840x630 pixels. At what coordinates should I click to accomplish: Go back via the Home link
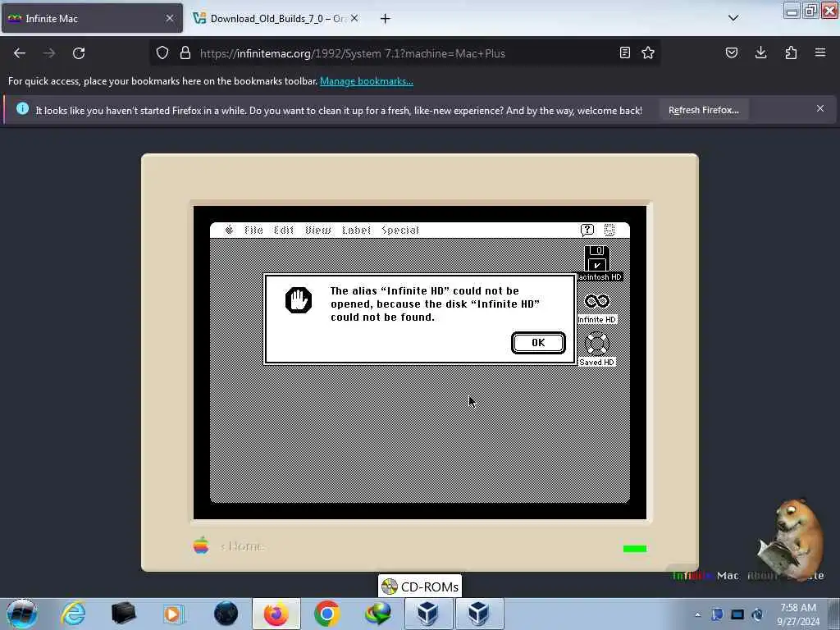coord(242,546)
